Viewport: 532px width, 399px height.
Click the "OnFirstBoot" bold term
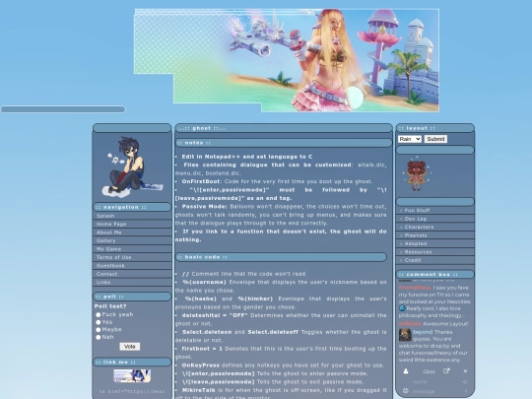point(201,181)
